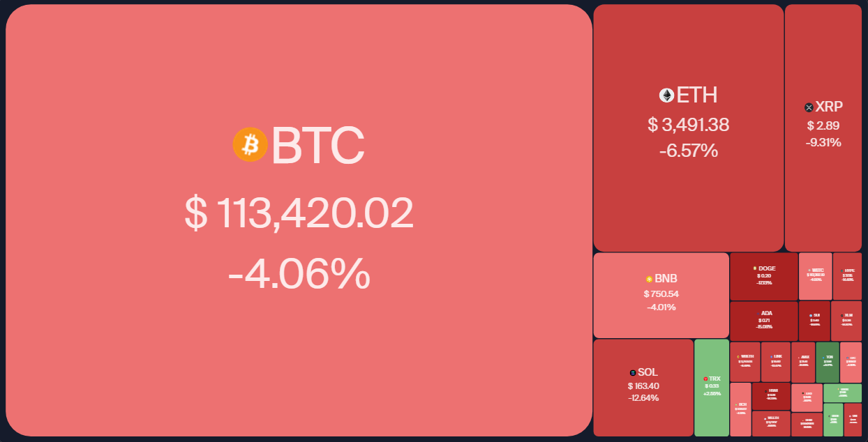Open the WBTC heatmap tile
The height and width of the screenshot is (442, 868).
815,276
